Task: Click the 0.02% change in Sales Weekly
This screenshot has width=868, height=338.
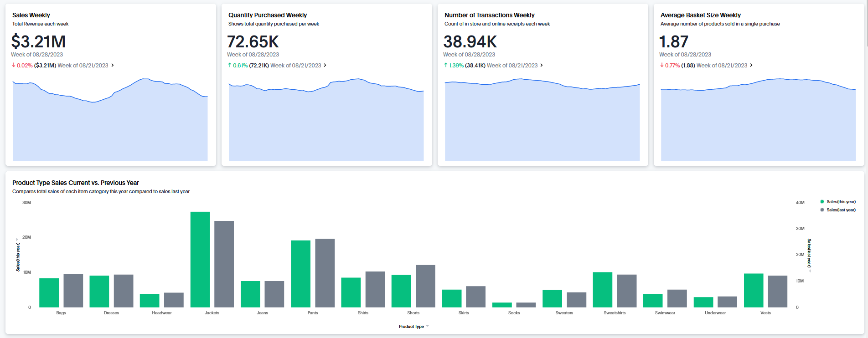Action: [25, 66]
